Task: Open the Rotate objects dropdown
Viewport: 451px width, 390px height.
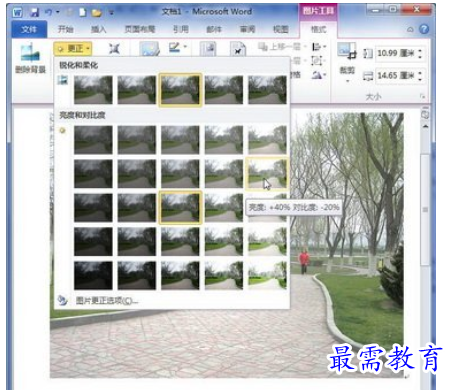Action: [319, 75]
